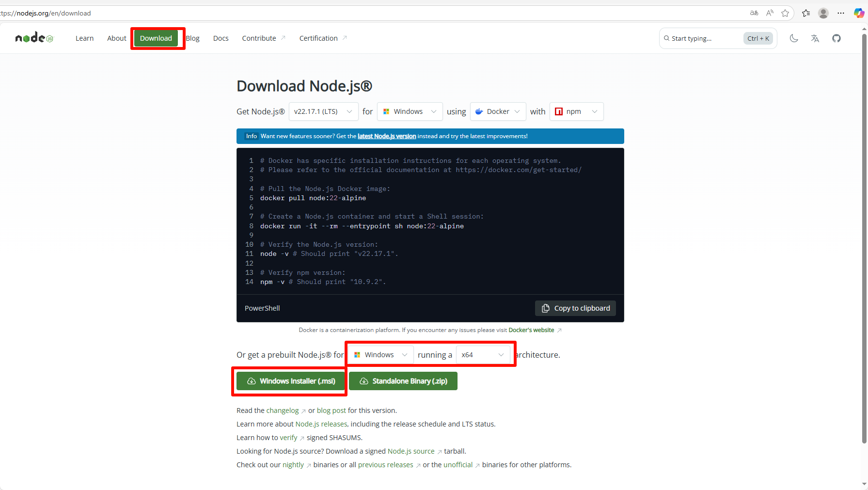
Task: Click the Windows Installer download icon
Action: pyautogui.click(x=252, y=381)
